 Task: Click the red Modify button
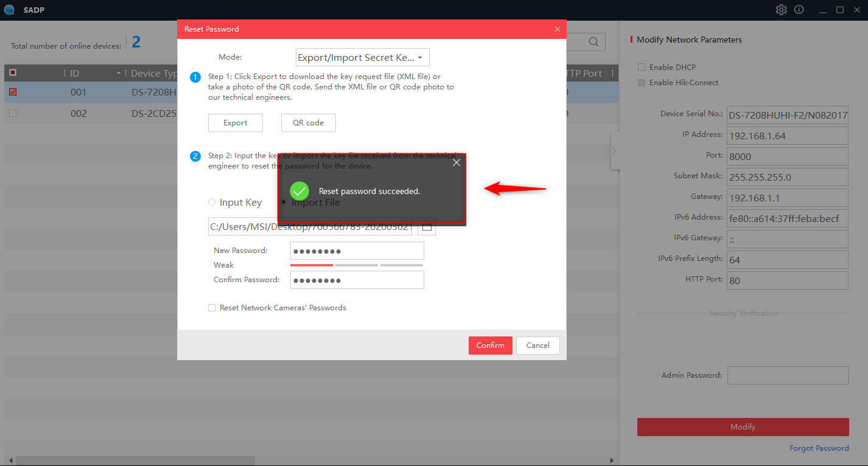pos(743,427)
